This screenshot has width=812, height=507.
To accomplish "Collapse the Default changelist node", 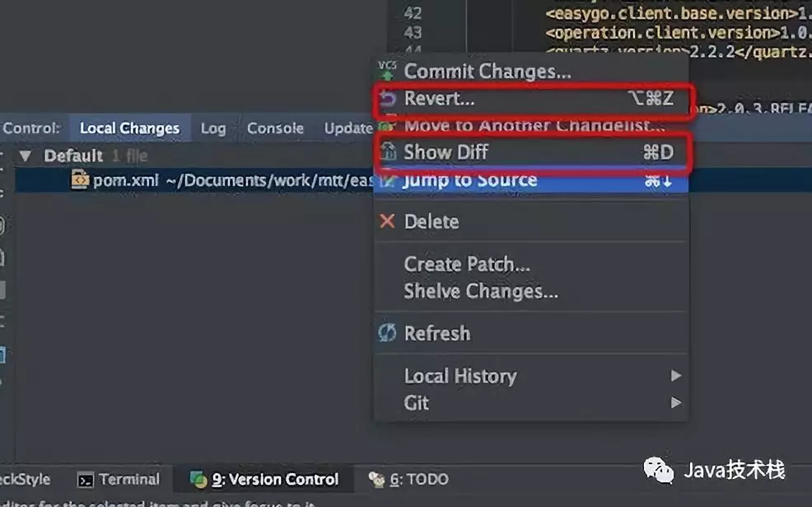I will [x=25, y=156].
